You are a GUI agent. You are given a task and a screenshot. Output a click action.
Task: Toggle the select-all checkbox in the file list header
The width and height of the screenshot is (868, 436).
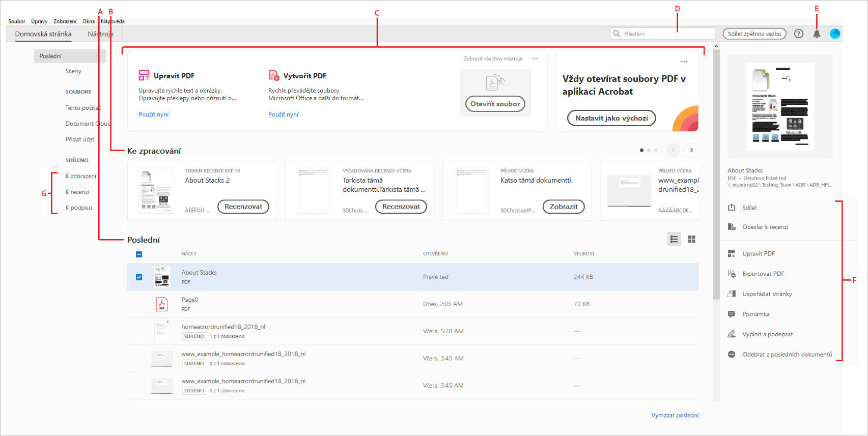139,254
